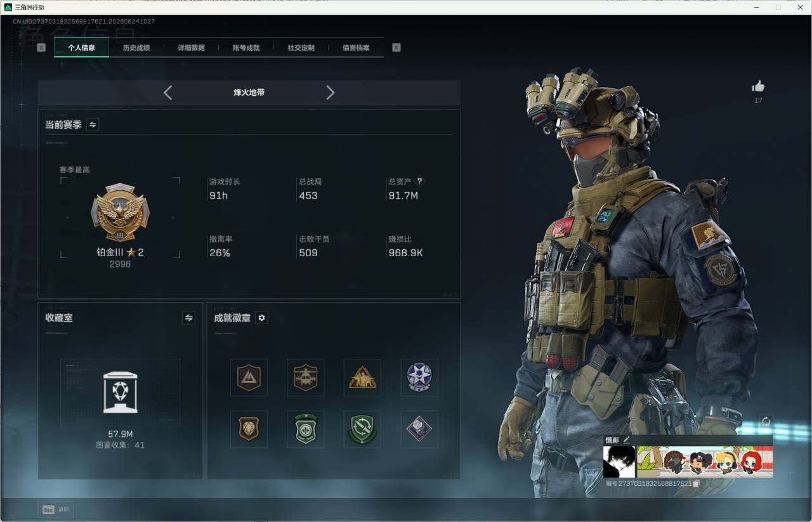Click the E key next-tab hint

pyautogui.click(x=396, y=48)
